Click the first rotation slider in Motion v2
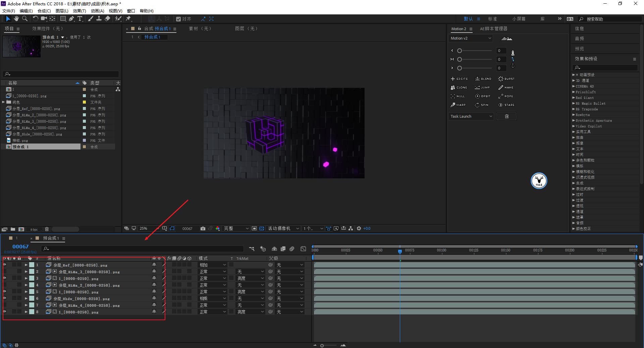 (459, 50)
